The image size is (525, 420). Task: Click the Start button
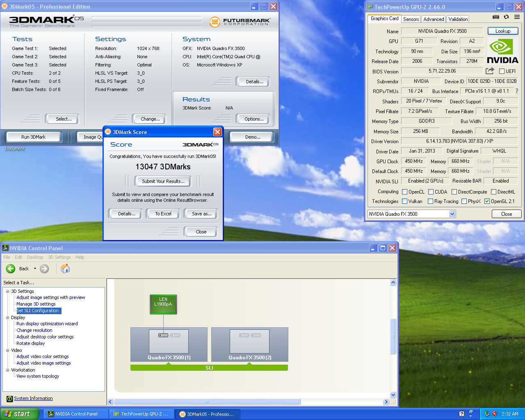click(19, 414)
